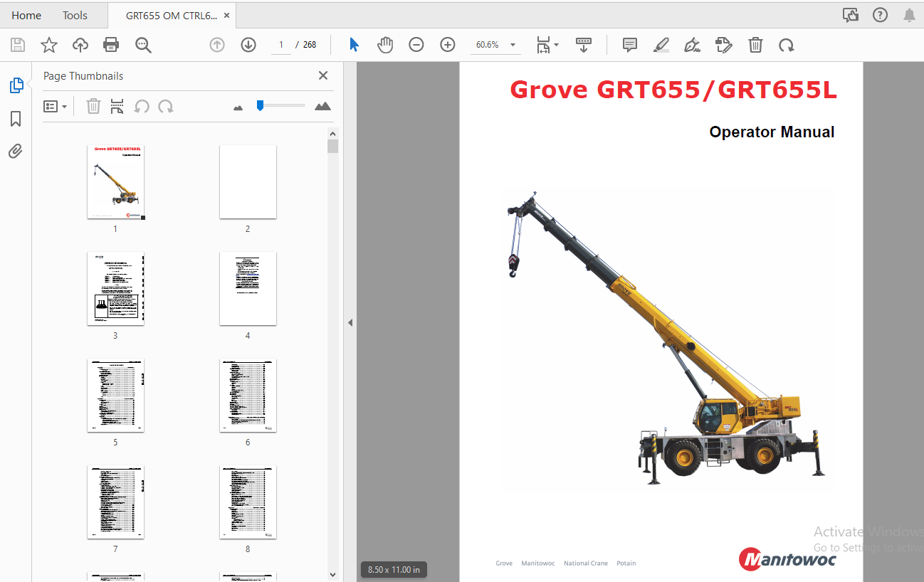Open the share/chat icon top right
The width and height of the screenshot is (924, 582).
pyautogui.click(x=850, y=15)
